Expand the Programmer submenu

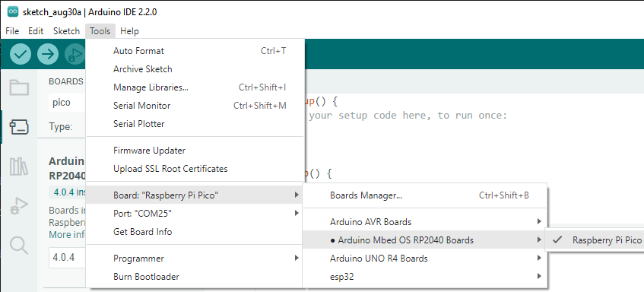click(x=195, y=259)
